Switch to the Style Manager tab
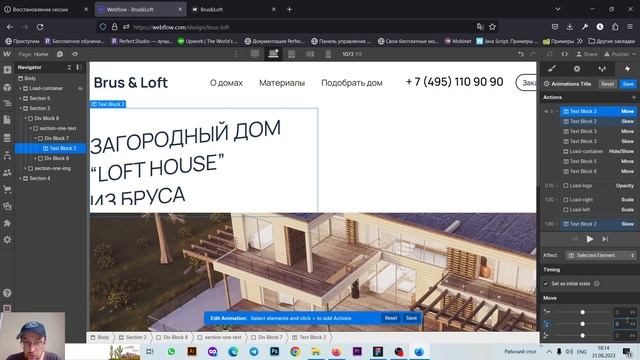The image size is (640, 360). coord(602,69)
